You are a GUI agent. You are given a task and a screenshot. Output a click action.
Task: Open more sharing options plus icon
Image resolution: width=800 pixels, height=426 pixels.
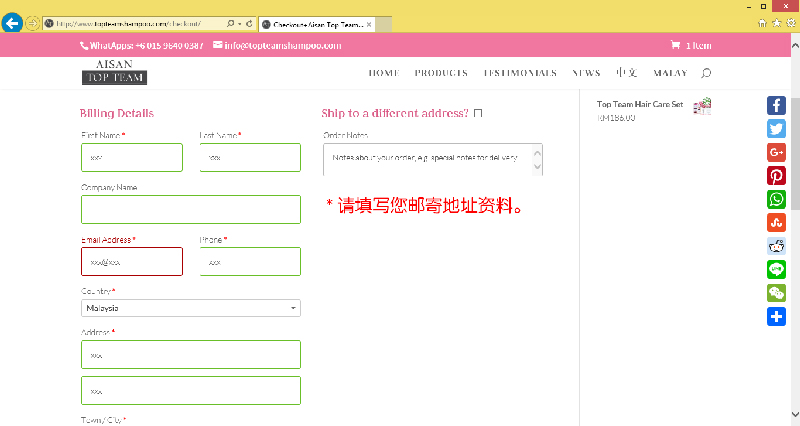(x=776, y=316)
